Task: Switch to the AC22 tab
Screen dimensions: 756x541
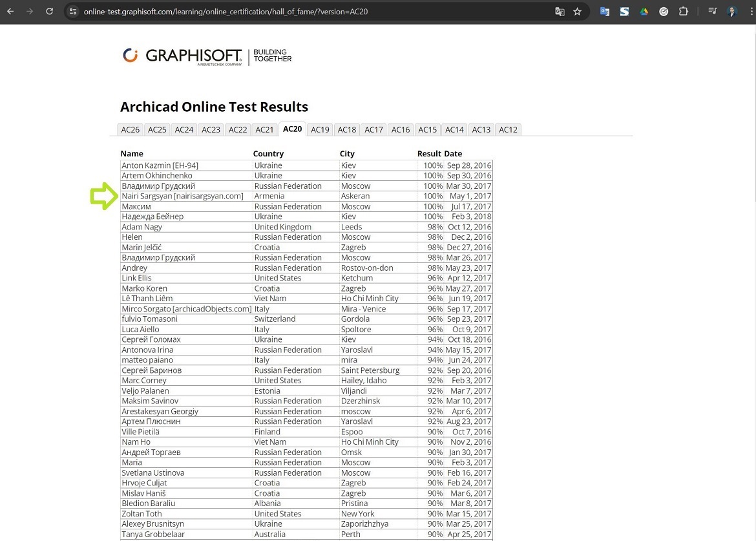Action: coord(238,130)
